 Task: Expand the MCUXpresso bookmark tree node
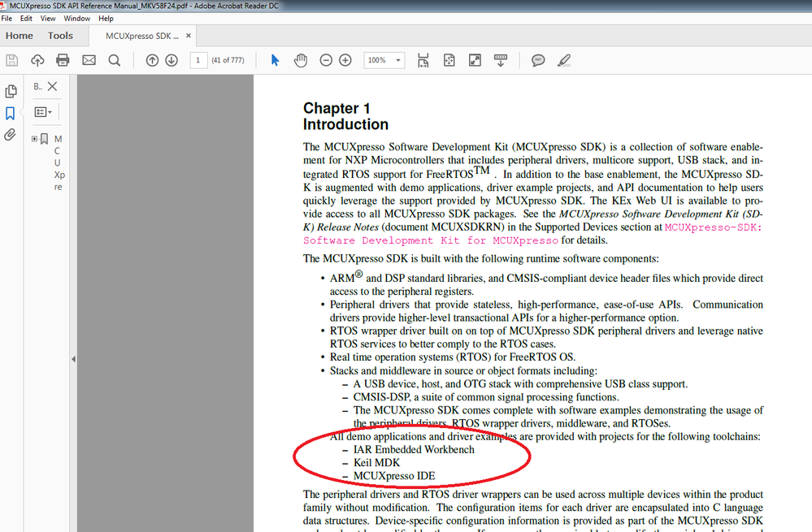[x=34, y=139]
